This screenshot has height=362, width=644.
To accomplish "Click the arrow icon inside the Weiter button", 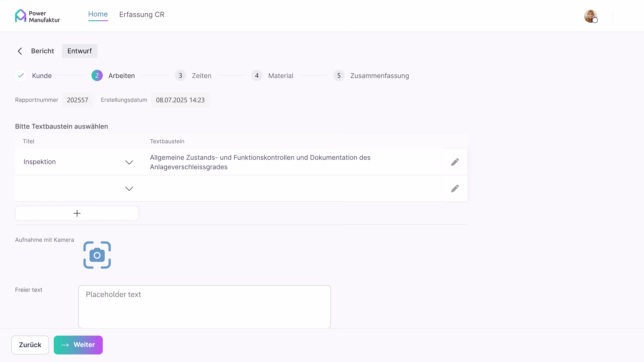I will [x=65, y=345].
